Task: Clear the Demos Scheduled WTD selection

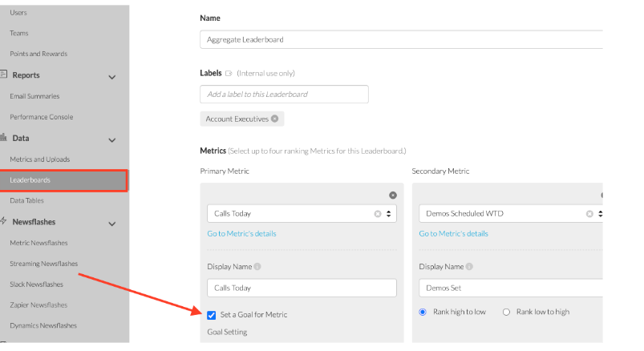Action: coord(589,214)
